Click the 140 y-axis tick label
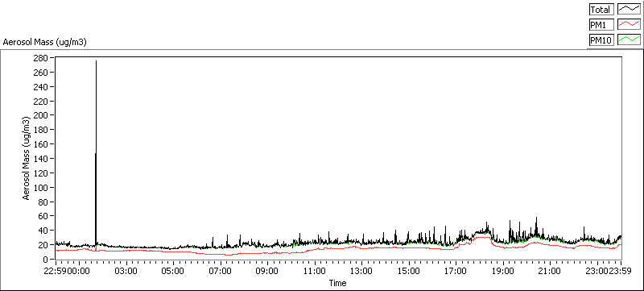This screenshot has width=644, height=291. (x=42, y=159)
